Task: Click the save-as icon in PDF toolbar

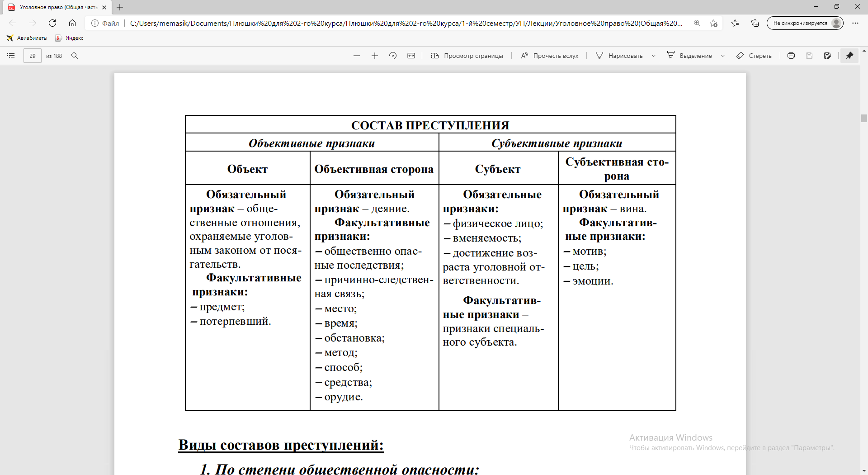Action: point(827,56)
